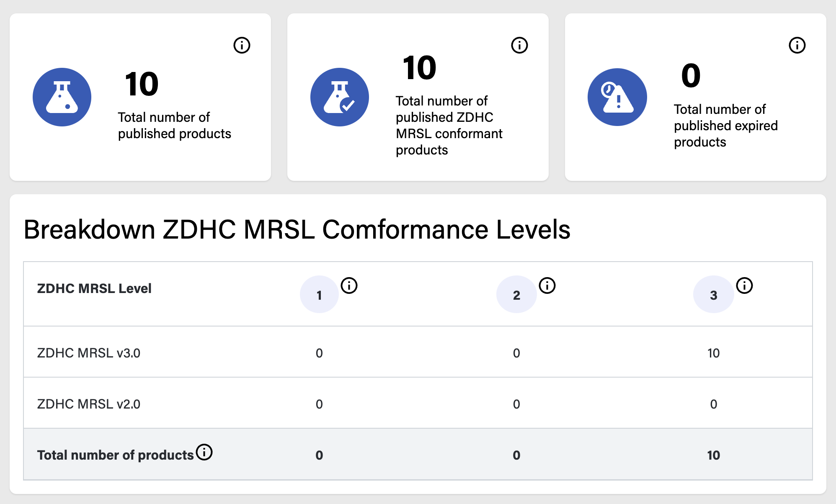Select the Level 1 circle badge
836x504 pixels.
319,294
